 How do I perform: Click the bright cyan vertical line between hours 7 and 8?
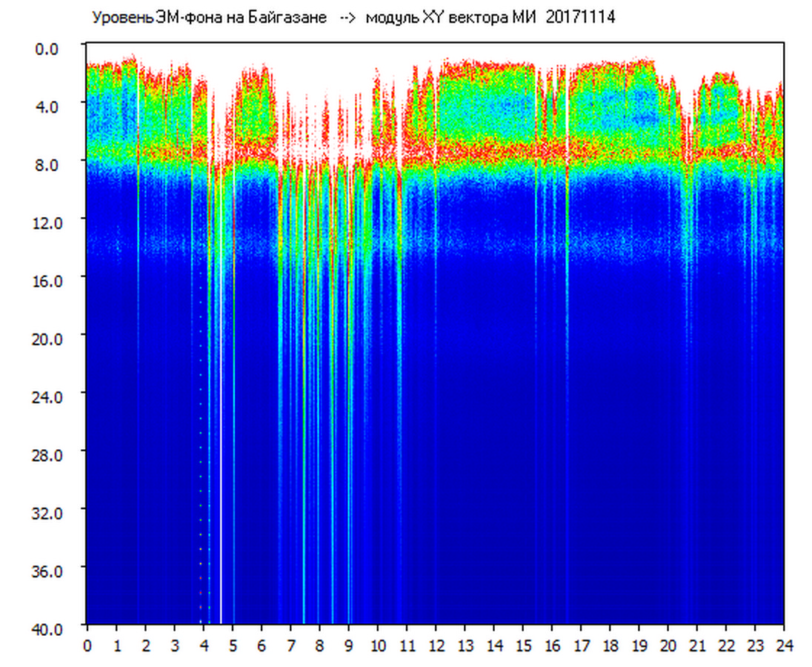click(304, 445)
